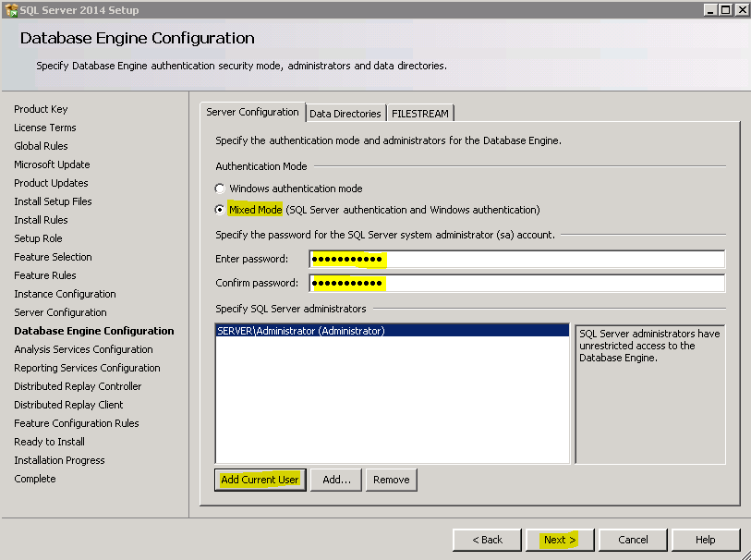Select SERVER\Administrator in administrators list
The width and height of the screenshot is (751, 560).
tap(393, 331)
